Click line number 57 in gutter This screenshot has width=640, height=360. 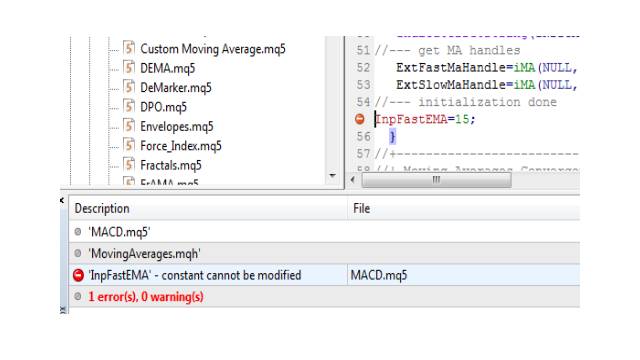pyautogui.click(x=363, y=154)
